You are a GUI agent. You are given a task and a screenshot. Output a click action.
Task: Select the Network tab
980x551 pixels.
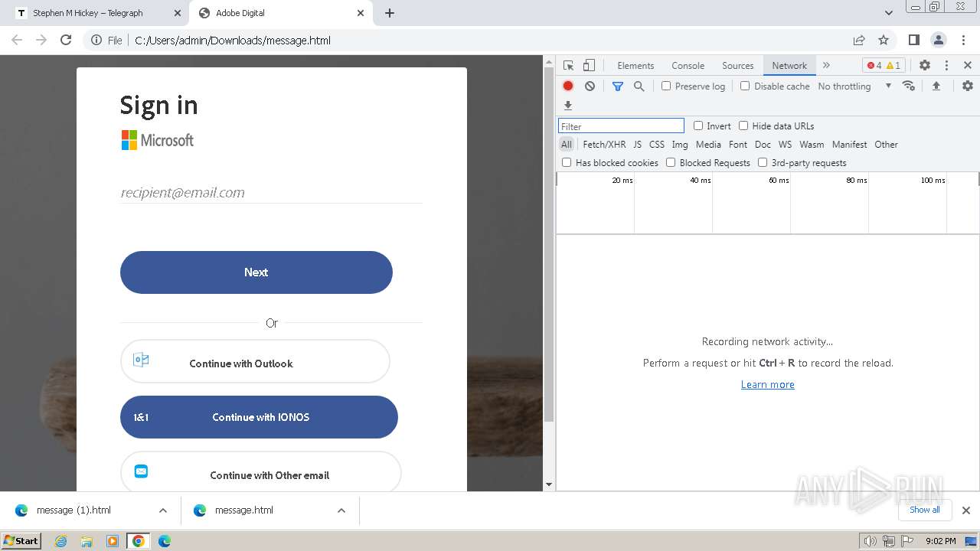coord(789,66)
